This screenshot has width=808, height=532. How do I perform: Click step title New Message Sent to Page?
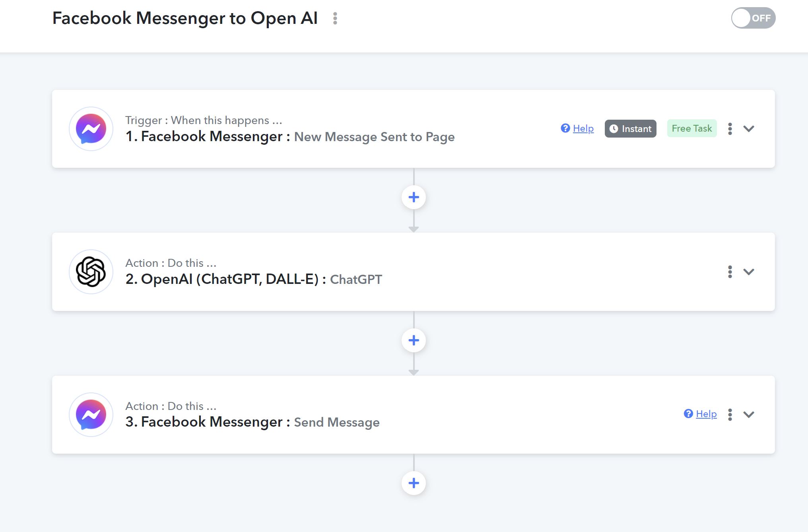pos(374,137)
